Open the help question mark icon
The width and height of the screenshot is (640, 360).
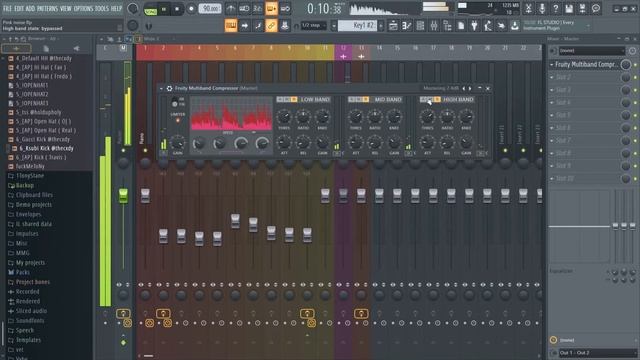click(556, 8)
